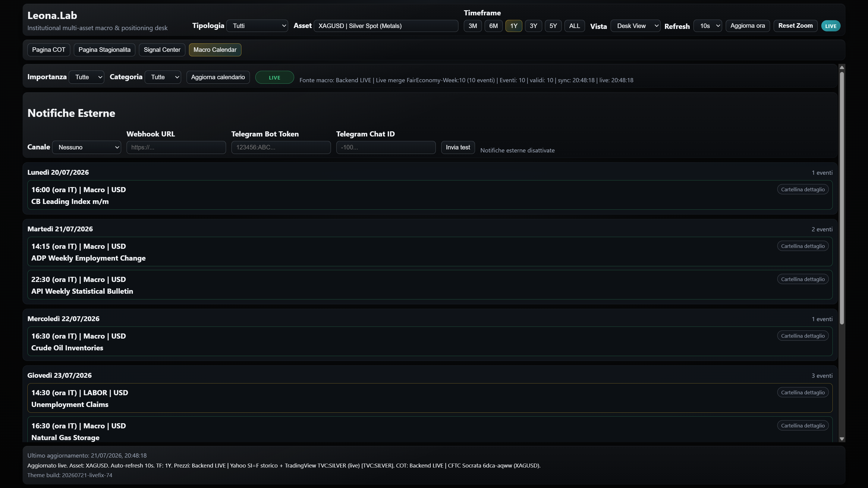Switch timeframe to 3M

[x=472, y=26]
